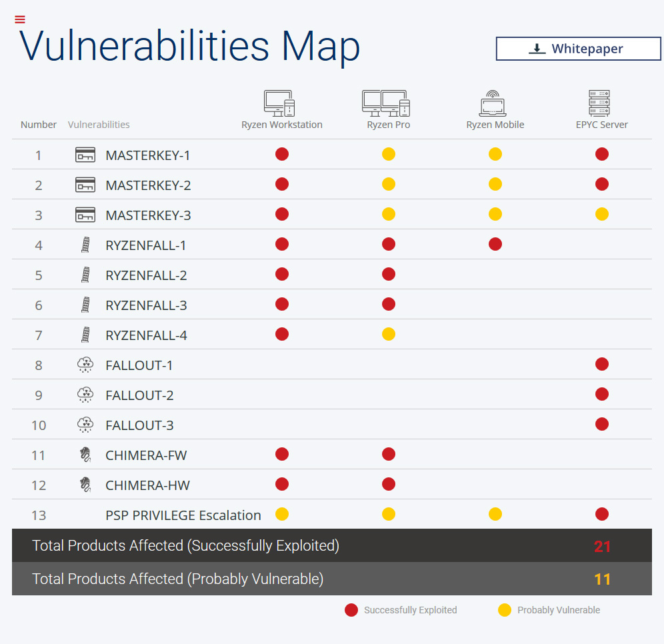Image resolution: width=664 pixels, height=644 pixels.
Task: Click the RYZENFALL-1 leaning tower icon
Action: click(85, 245)
